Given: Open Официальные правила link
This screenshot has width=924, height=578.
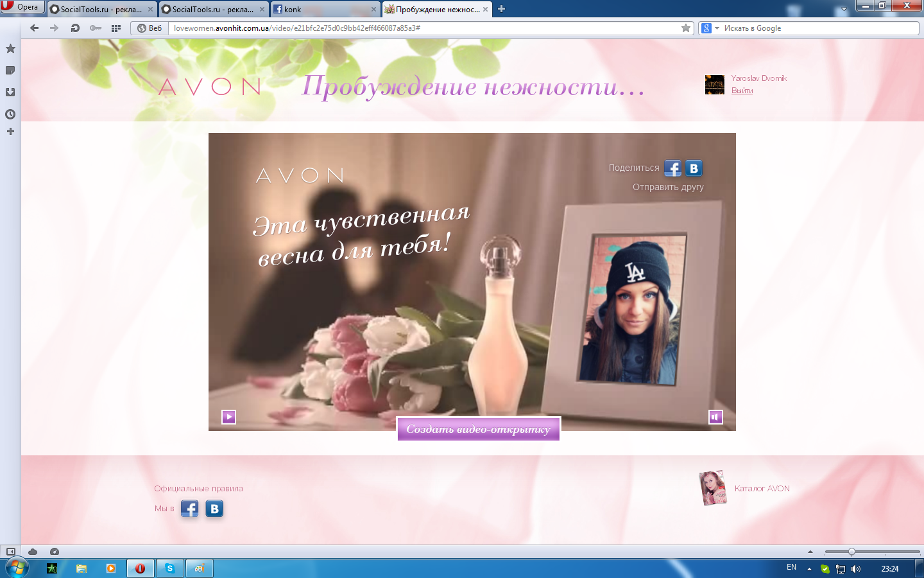Looking at the screenshot, I should (x=198, y=489).
